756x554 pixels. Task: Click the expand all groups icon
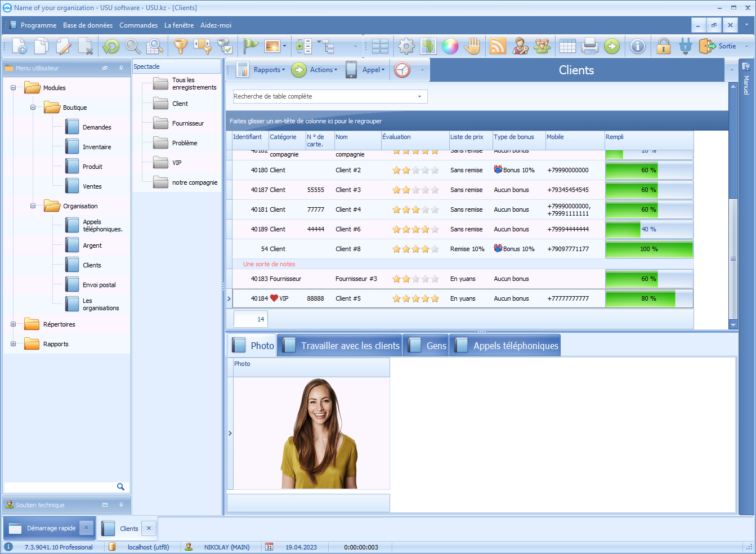point(304,46)
